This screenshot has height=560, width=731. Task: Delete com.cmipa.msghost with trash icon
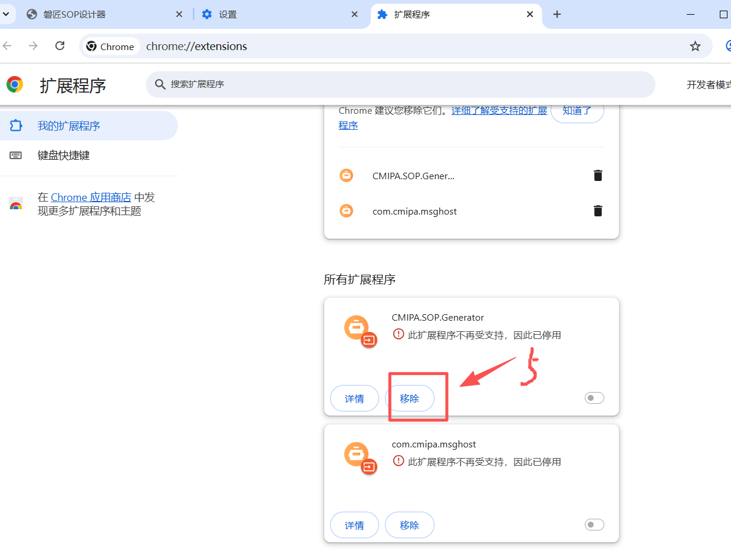click(x=598, y=210)
